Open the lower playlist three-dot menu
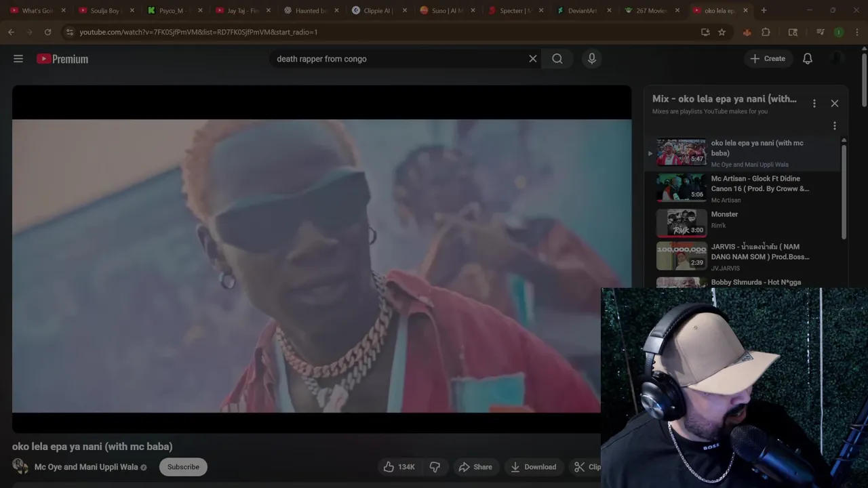This screenshot has width=868, height=488. 835,126
